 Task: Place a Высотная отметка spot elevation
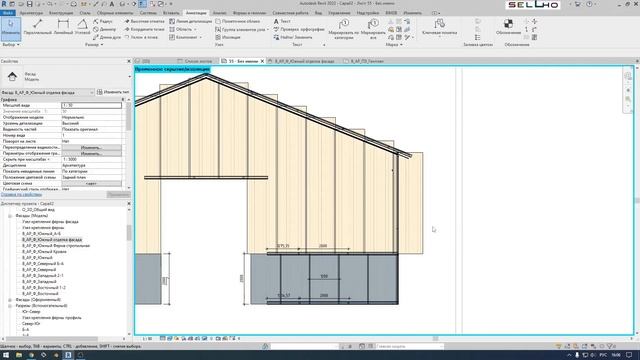click(x=144, y=21)
